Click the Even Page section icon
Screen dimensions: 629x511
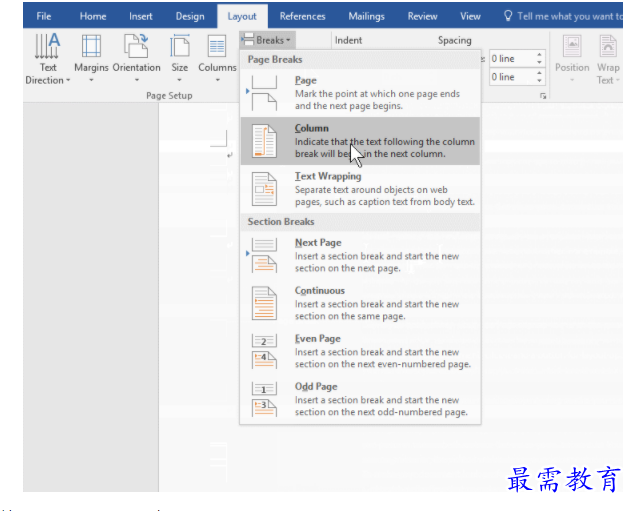point(264,351)
